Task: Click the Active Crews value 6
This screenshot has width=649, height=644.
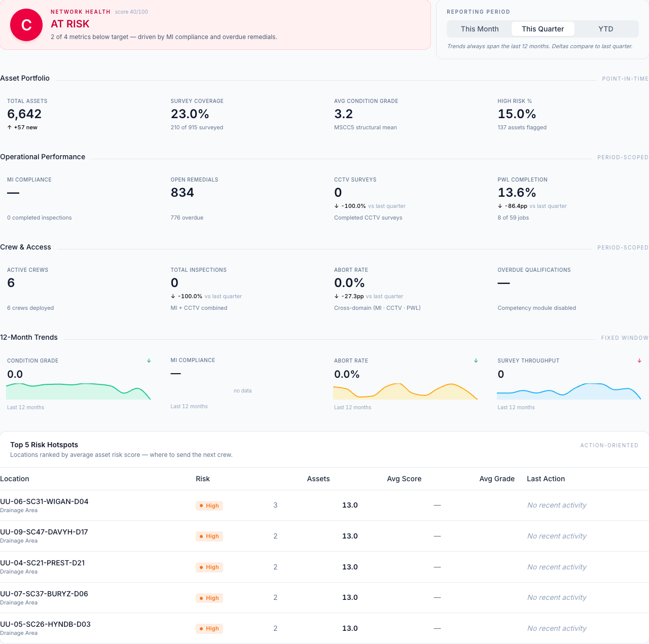Action: tap(11, 283)
